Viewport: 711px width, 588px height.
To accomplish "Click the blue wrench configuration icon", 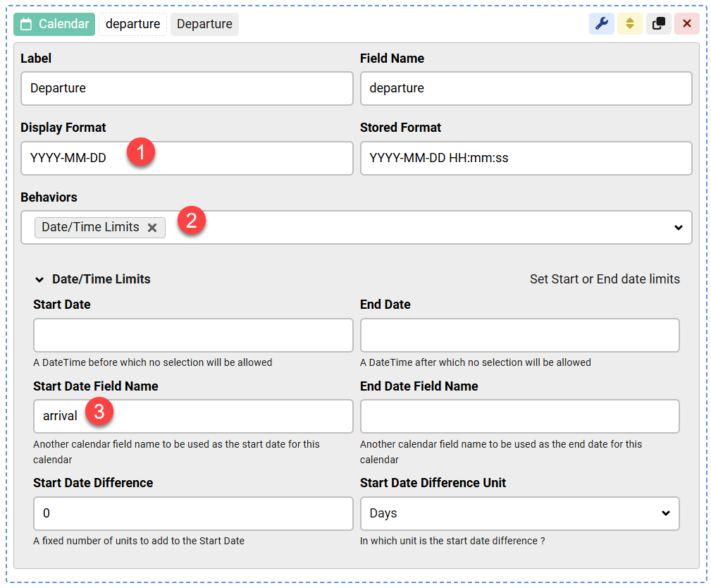I will [x=601, y=23].
